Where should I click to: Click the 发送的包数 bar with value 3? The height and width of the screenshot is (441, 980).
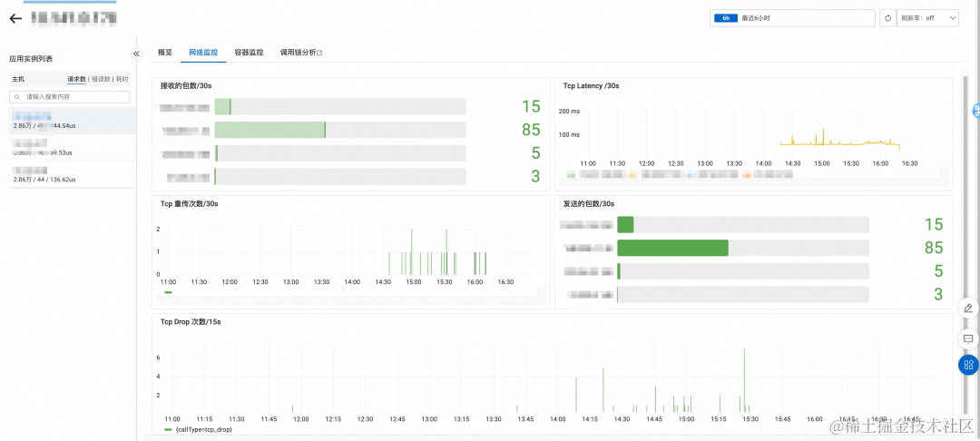click(743, 294)
